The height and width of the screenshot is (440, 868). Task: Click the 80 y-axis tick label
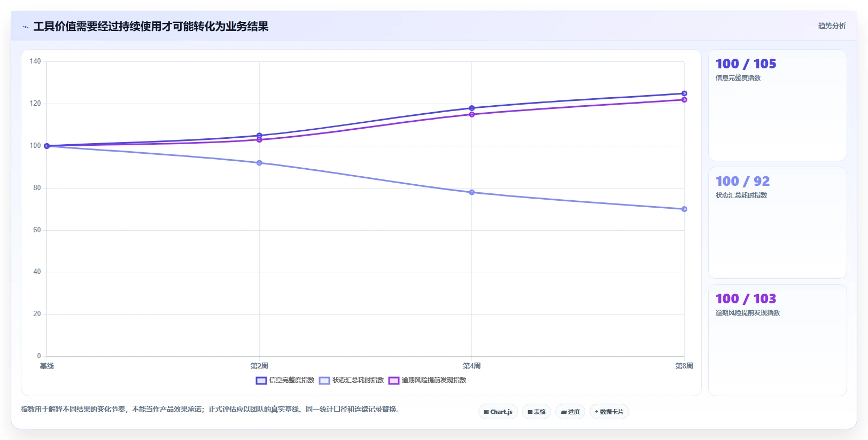[37, 188]
